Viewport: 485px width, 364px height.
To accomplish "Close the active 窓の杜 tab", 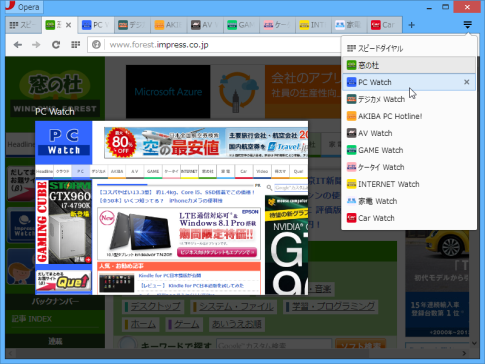I will [68, 25].
